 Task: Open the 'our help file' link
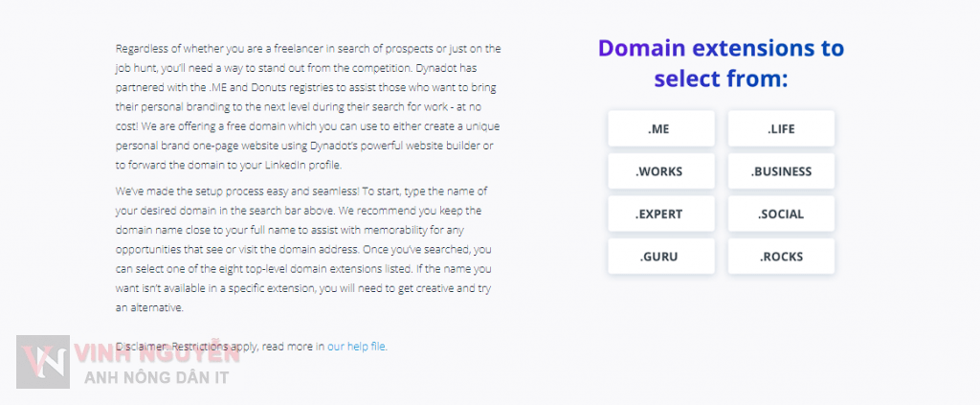pyautogui.click(x=357, y=347)
